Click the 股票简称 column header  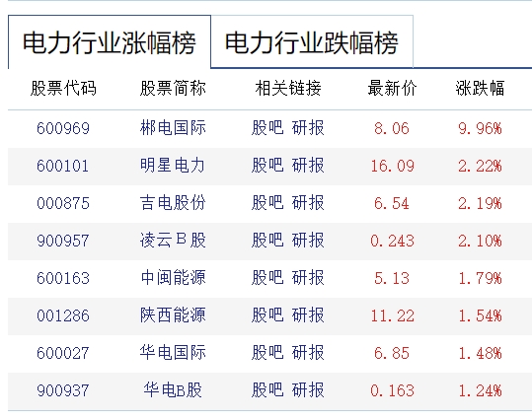(173, 88)
